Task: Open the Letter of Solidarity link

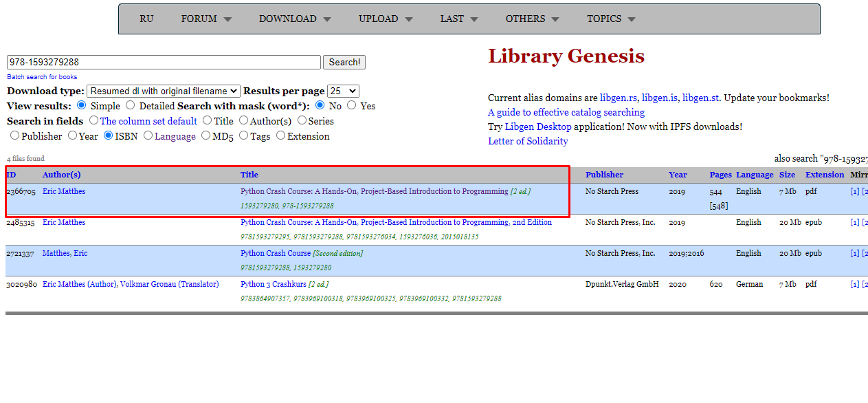Action: coord(528,141)
